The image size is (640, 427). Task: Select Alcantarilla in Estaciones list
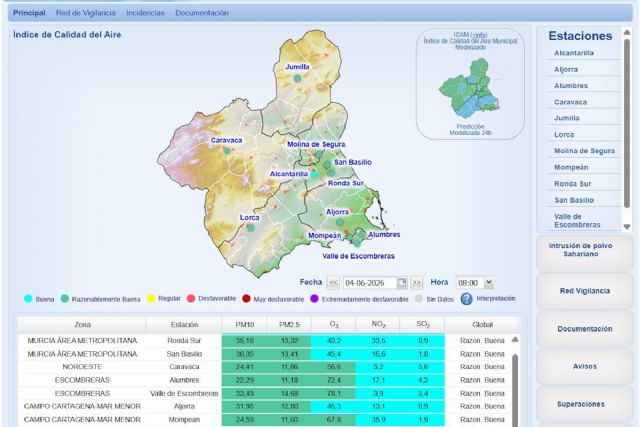(574, 53)
